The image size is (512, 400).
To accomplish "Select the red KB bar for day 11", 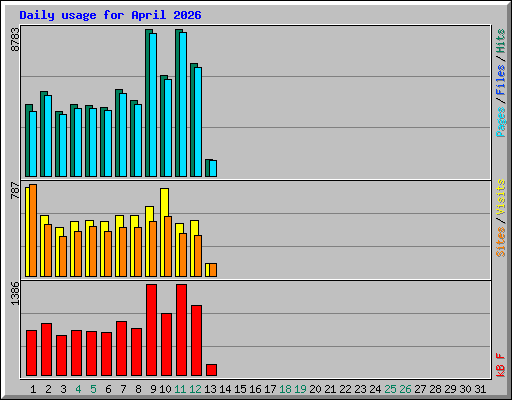I will [181, 330].
